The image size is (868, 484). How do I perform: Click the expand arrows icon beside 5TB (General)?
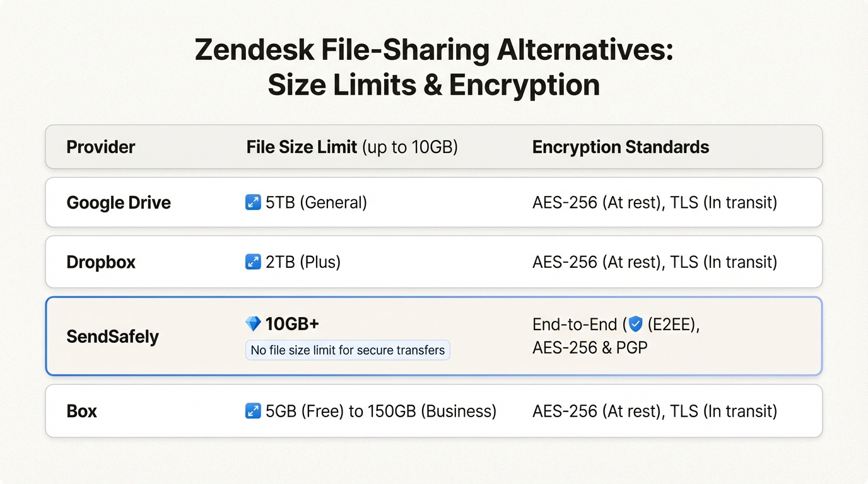click(x=253, y=202)
